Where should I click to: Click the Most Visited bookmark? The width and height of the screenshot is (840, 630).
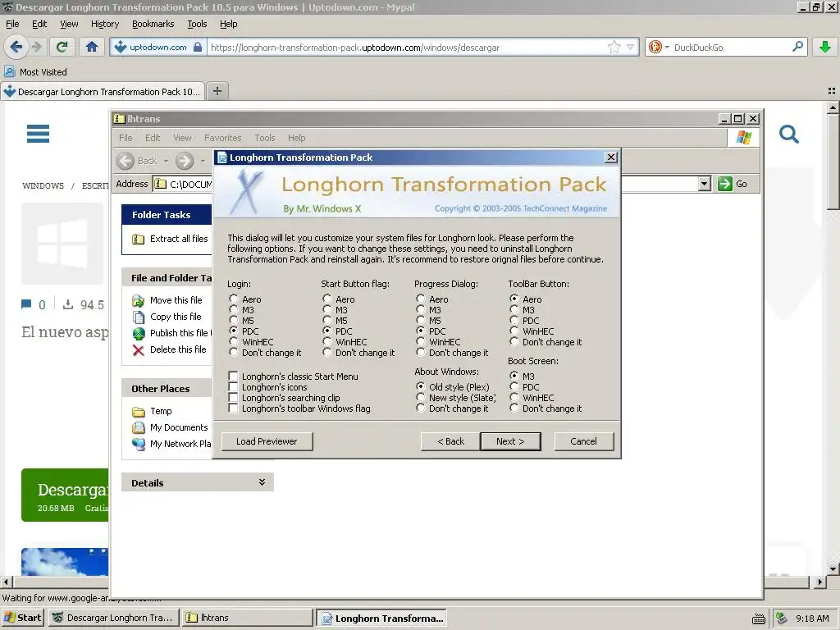[36, 72]
